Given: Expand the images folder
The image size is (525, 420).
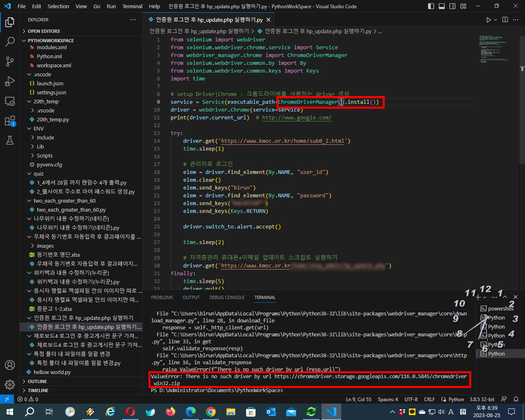Looking at the screenshot, I should [45, 246].
